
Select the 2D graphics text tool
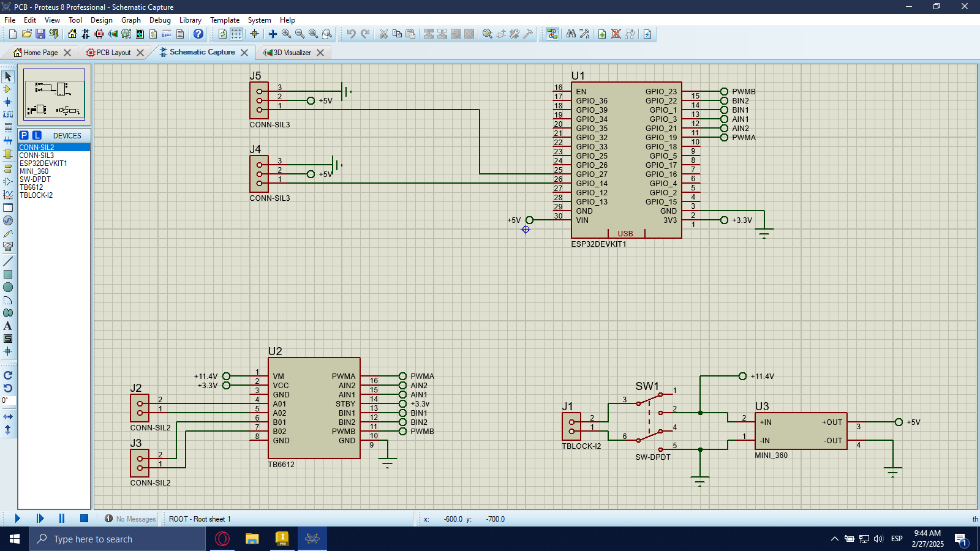pyautogui.click(x=8, y=326)
